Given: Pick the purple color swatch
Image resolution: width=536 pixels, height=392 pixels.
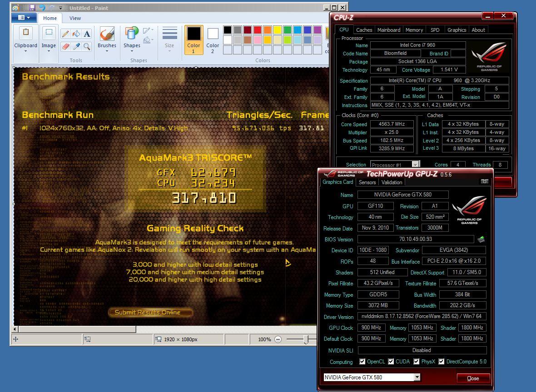Looking at the screenshot, I should [318, 30].
